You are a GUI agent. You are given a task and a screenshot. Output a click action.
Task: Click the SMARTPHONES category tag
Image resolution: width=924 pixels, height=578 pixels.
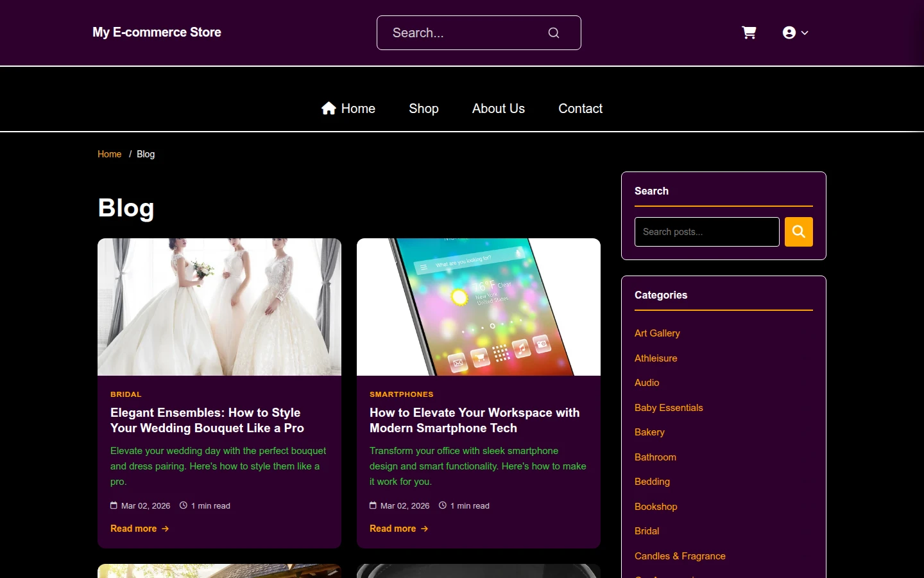coord(402,394)
